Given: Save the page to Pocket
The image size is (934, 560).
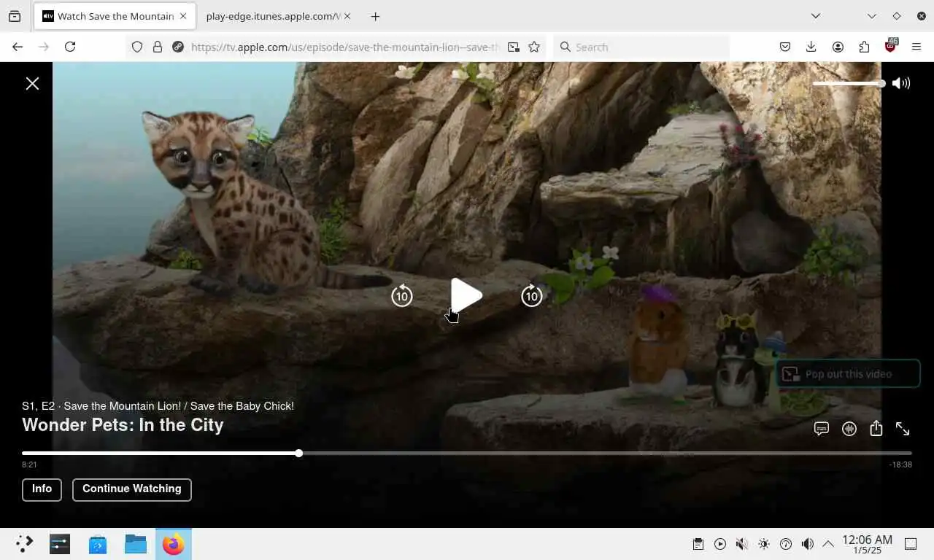Looking at the screenshot, I should point(785,47).
